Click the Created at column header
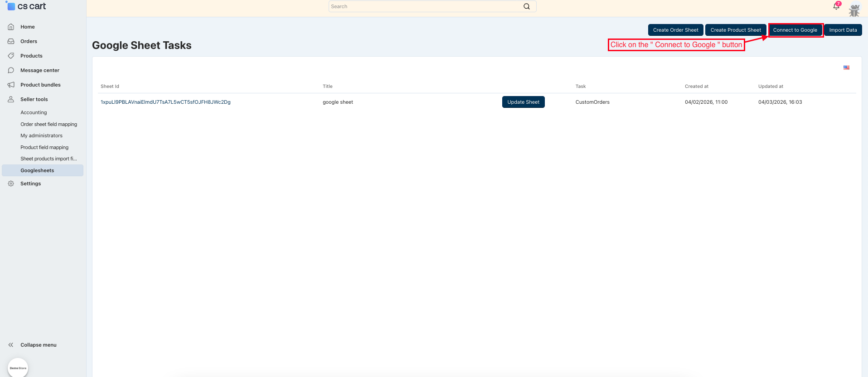 697,86
